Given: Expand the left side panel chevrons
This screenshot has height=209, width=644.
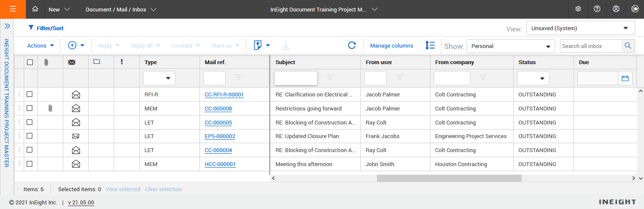Looking at the screenshot, I should pyautogui.click(x=7, y=26).
